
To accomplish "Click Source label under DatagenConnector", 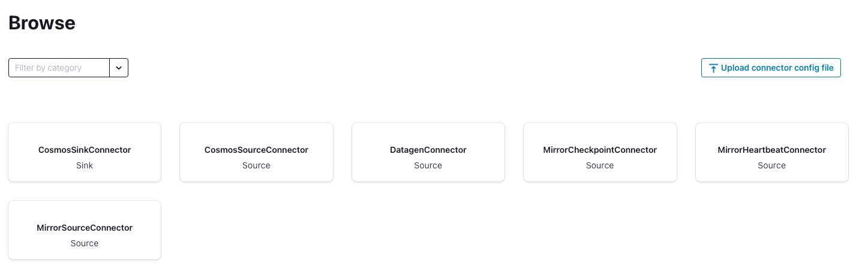I will pos(428,165).
